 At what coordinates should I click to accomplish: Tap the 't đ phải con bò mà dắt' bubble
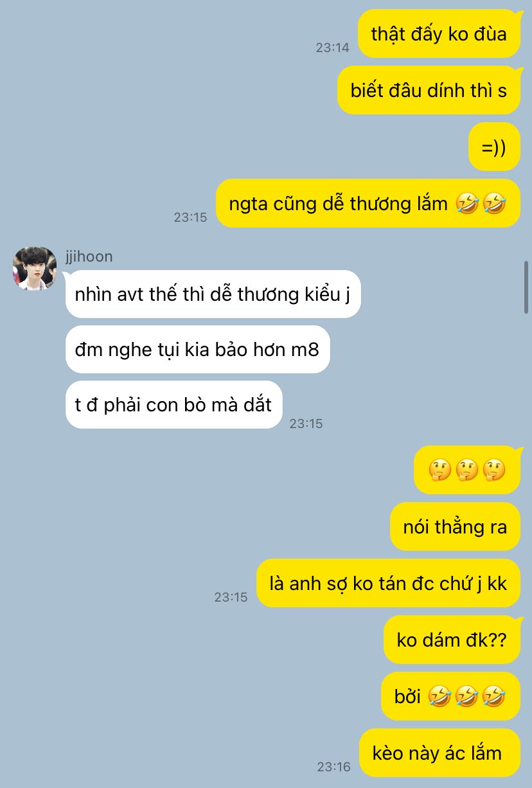click(x=174, y=405)
